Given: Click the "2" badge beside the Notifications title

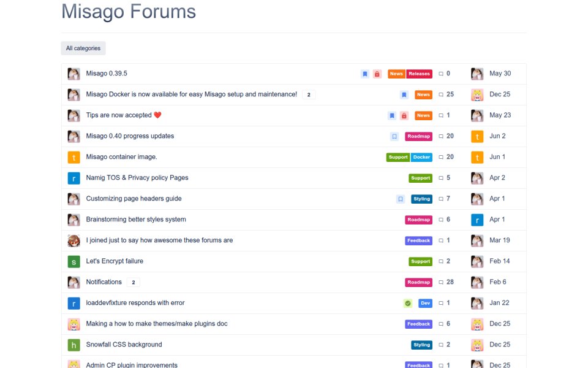Looking at the screenshot, I should pyautogui.click(x=133, y=282).
